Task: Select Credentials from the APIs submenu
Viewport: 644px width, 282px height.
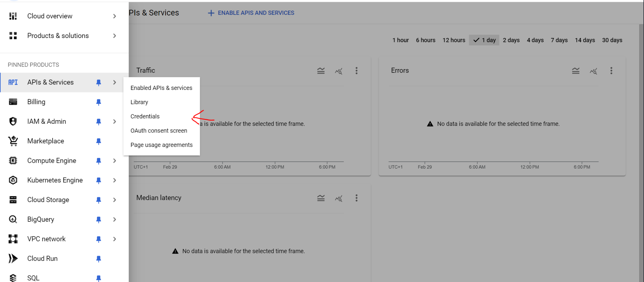Action: (145, 116)
